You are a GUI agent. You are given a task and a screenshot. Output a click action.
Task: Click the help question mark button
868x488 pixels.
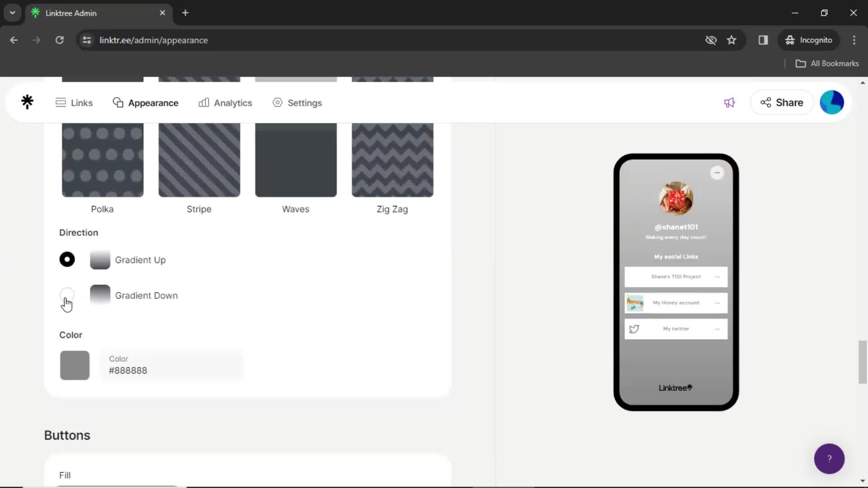tap(830, 458)
